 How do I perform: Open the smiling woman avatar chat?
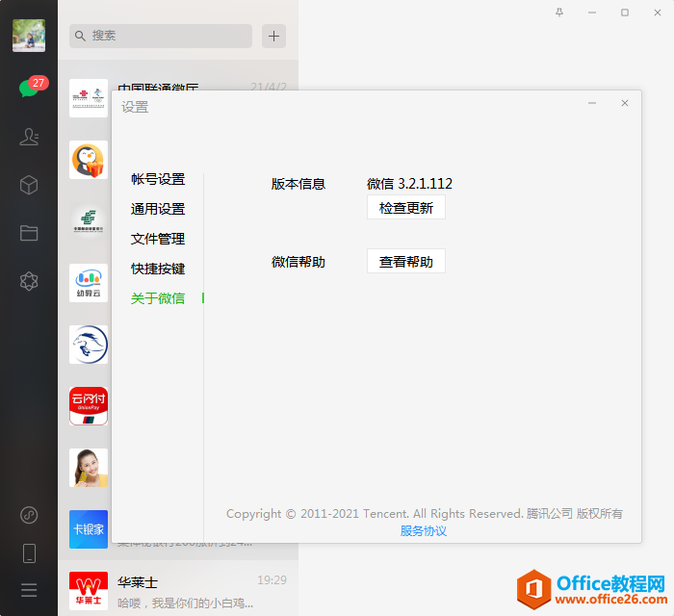[x=89, y=468]
